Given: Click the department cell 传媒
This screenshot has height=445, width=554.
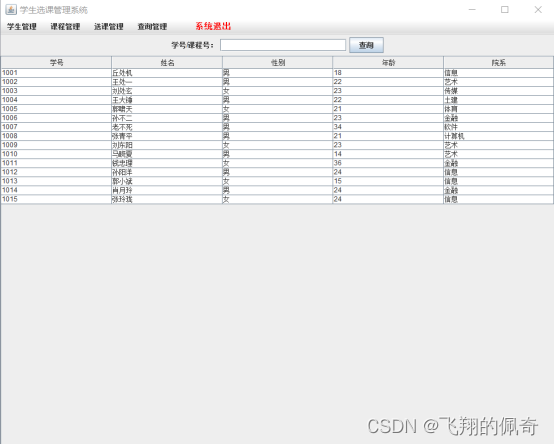Looking at the screenshot, I should 498,91.
